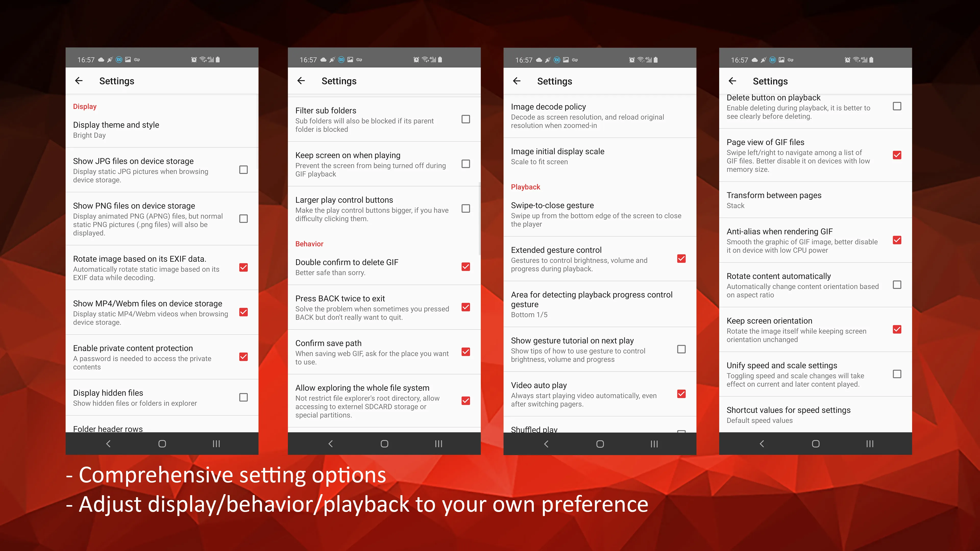
Task: Tap the home button on fourth screen
Action: 815,443
